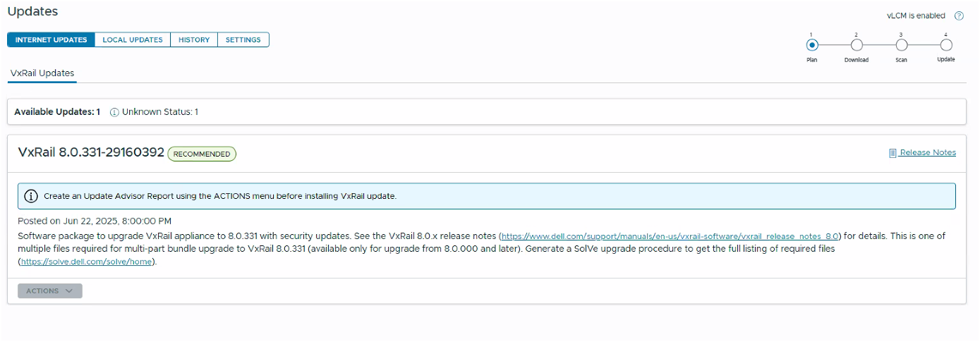Open the Release Notes link

(x=928, y=152)
